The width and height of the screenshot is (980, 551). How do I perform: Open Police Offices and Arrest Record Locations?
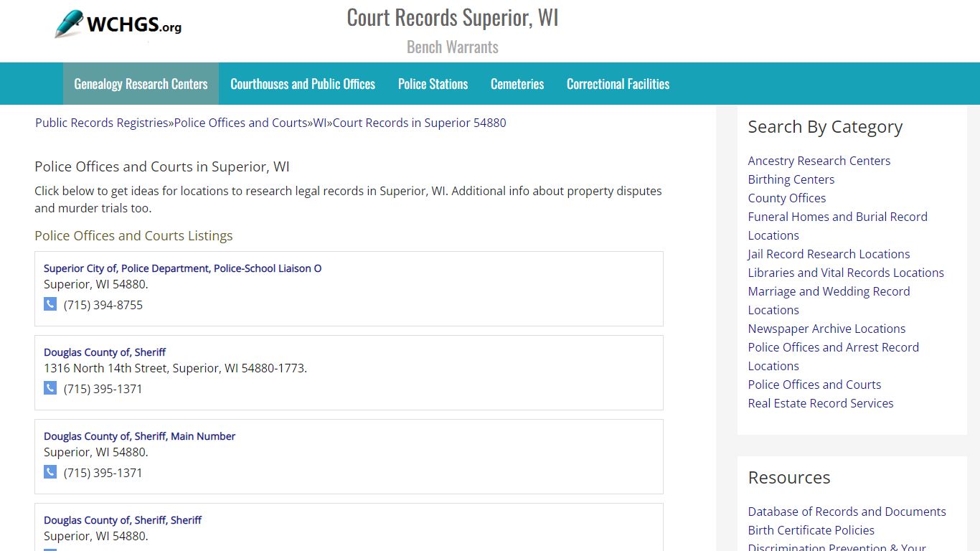[834, 357]
